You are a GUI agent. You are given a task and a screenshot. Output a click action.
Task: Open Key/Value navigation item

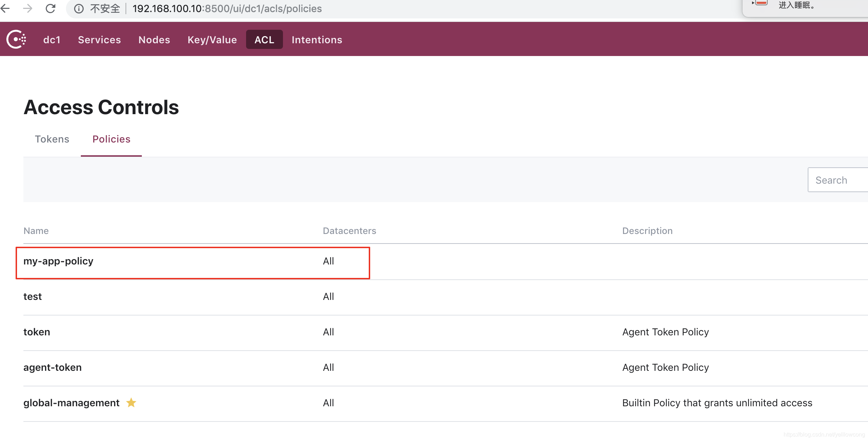[x=212, y=40]
